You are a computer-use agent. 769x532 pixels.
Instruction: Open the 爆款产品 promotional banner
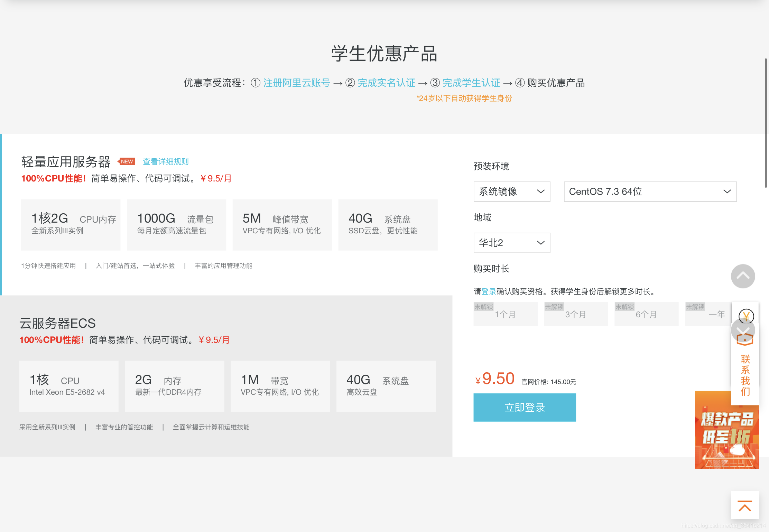coord(727,430)
